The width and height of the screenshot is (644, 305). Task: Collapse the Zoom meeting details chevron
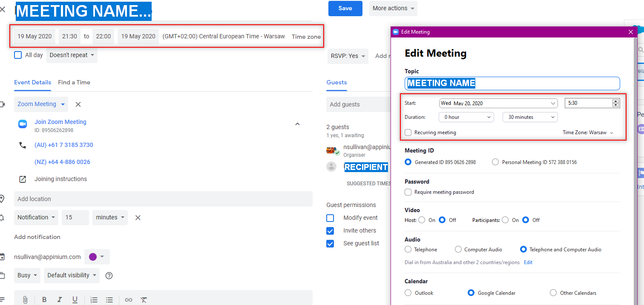pyautogui.click(x=297, y=124)
